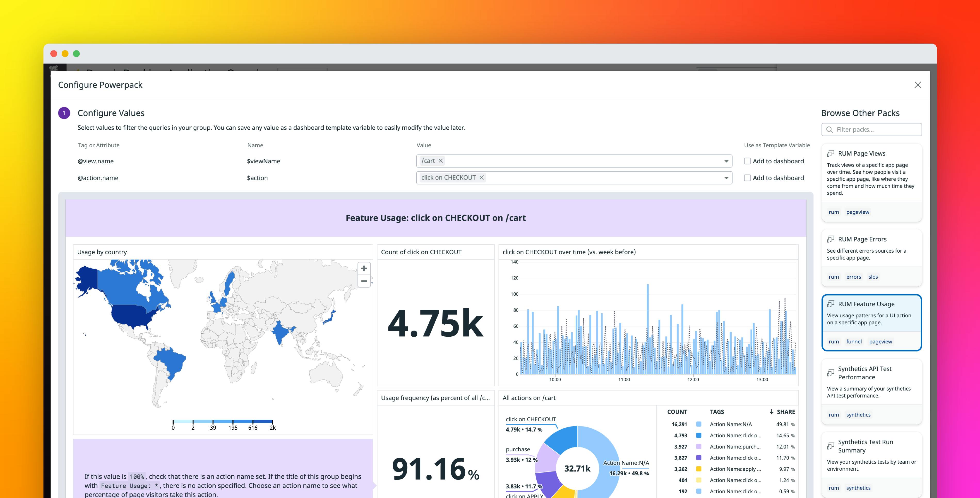Remove the click on CHECKOUT value chip

482,178
